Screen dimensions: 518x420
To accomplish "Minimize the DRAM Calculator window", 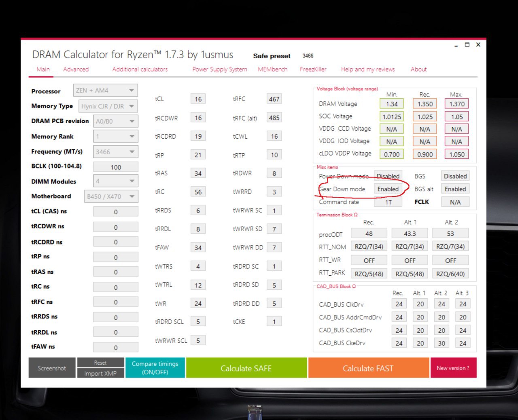I will click(x=456, y=45).
